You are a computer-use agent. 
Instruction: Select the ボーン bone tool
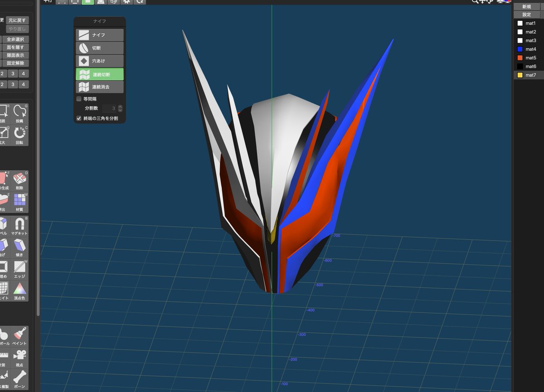pyautogui.click(x=19, y=380)
